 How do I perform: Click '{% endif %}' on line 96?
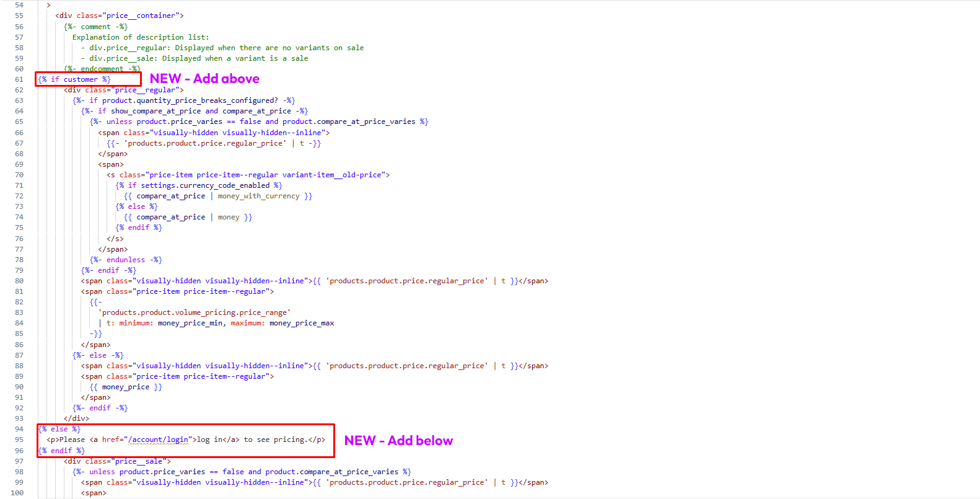click(61, 451)
